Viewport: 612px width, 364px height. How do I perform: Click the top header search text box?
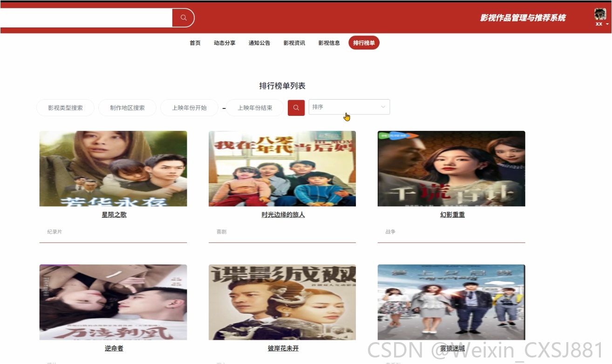86,18
